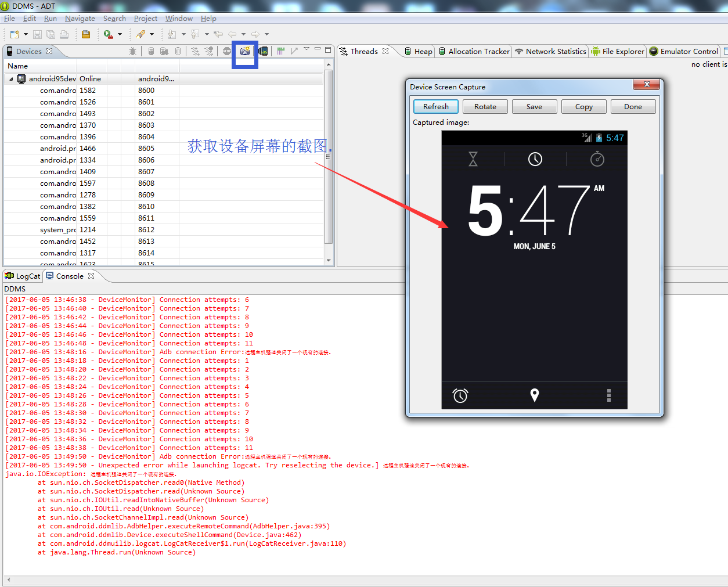728x587 pixels.
Task: Click the yellow package icon in the main toolbar
Action: (86, 34)
